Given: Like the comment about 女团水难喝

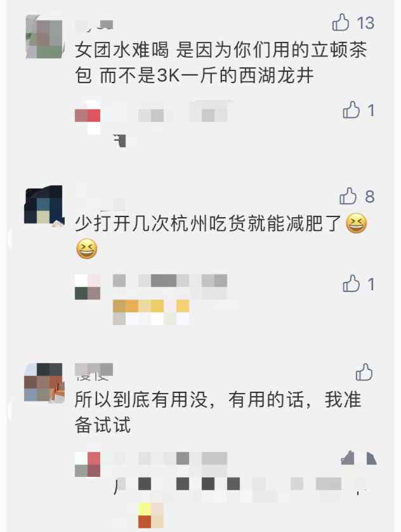Looking at the screenshot, I should click(341, 23).
